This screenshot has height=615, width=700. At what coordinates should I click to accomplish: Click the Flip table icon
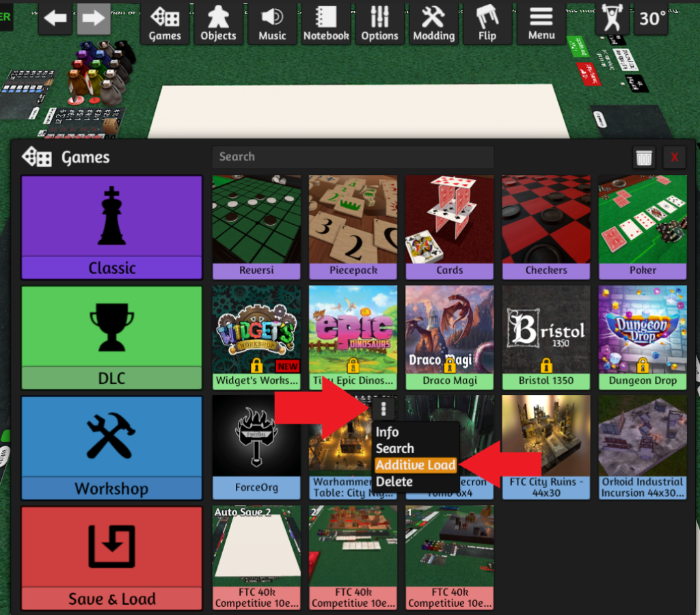click(487, 23)
